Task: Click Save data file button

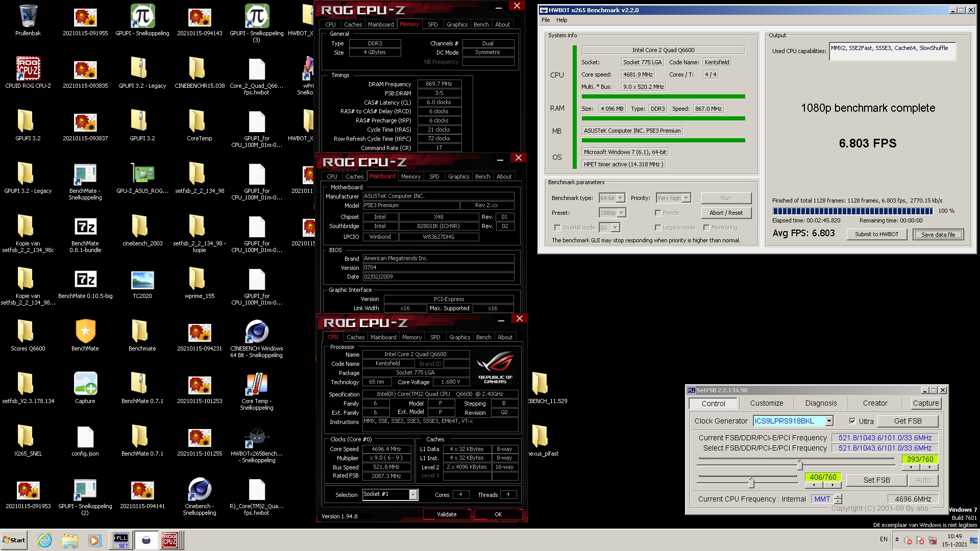Action: 938,234
